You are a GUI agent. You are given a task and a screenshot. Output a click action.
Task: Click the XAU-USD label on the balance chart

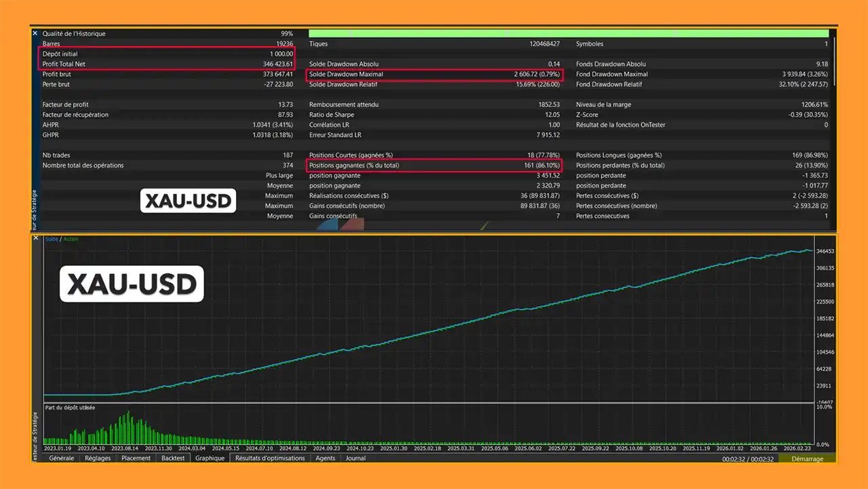(132, 283)
